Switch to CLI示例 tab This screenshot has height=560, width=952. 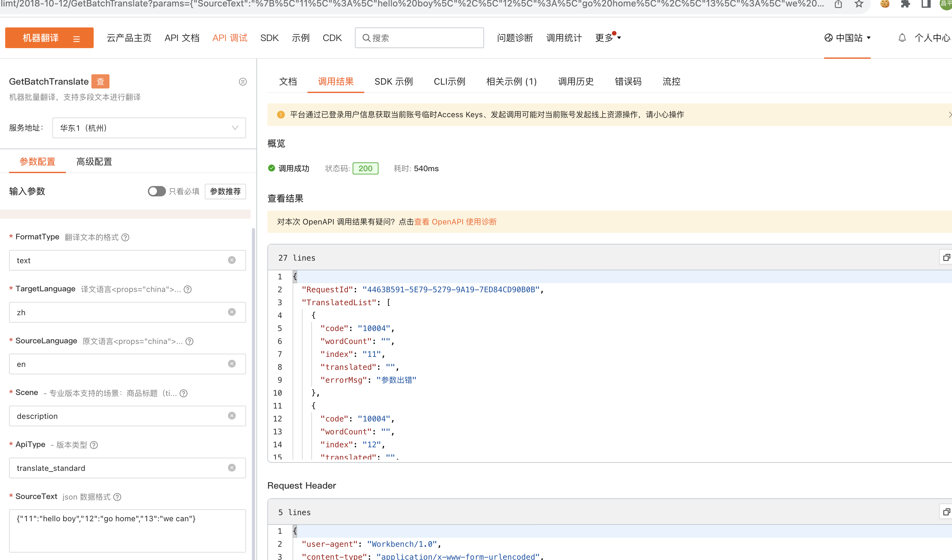point(450,81)
